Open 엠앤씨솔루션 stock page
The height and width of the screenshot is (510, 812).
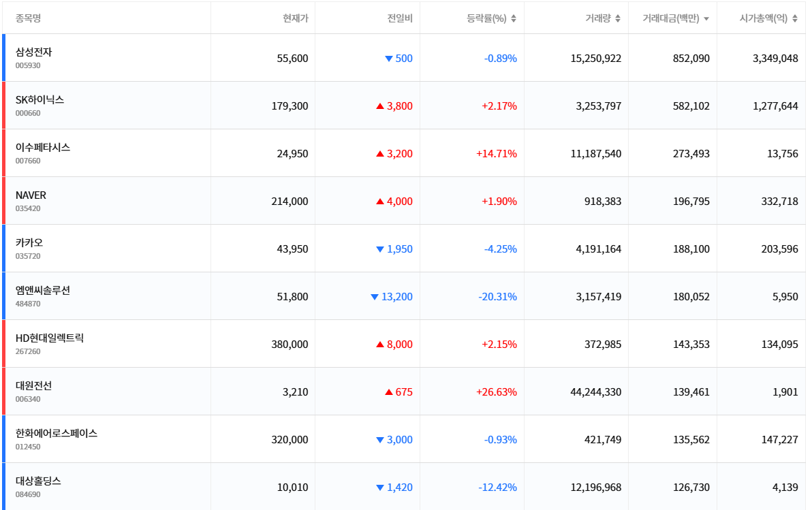(43, 290)
